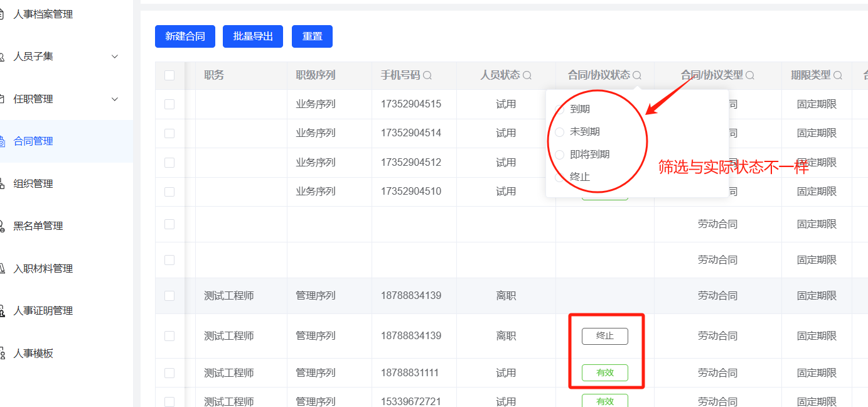This screenshot has height=407, width=868.
Task: Expand the 任职管理 sidebar chevron
Action: pos(115,99)
